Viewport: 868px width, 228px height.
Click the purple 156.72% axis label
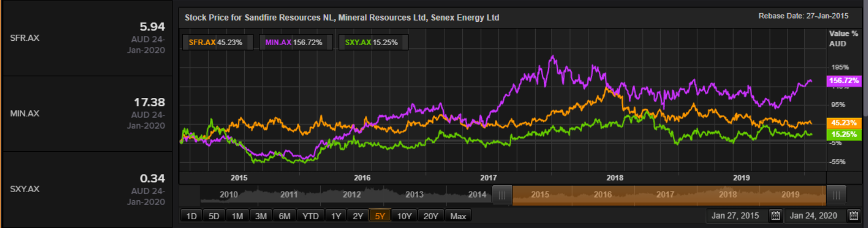(844, 81)
